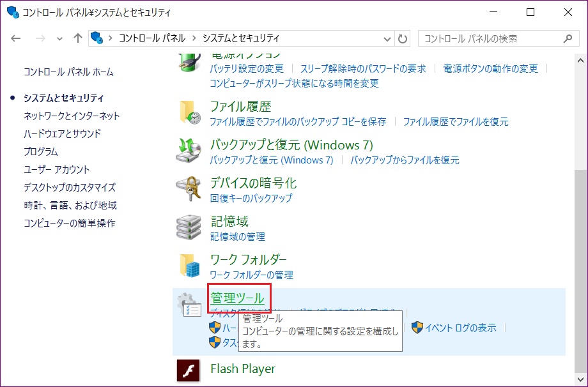Select コンピューターの簡単操作 category
Viewport: 588px width, 387px height.
70,224
